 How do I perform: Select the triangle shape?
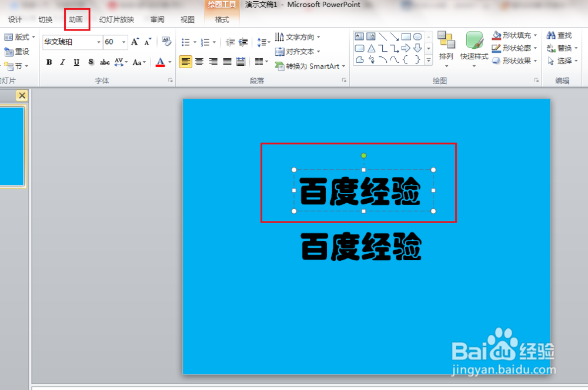371,48
